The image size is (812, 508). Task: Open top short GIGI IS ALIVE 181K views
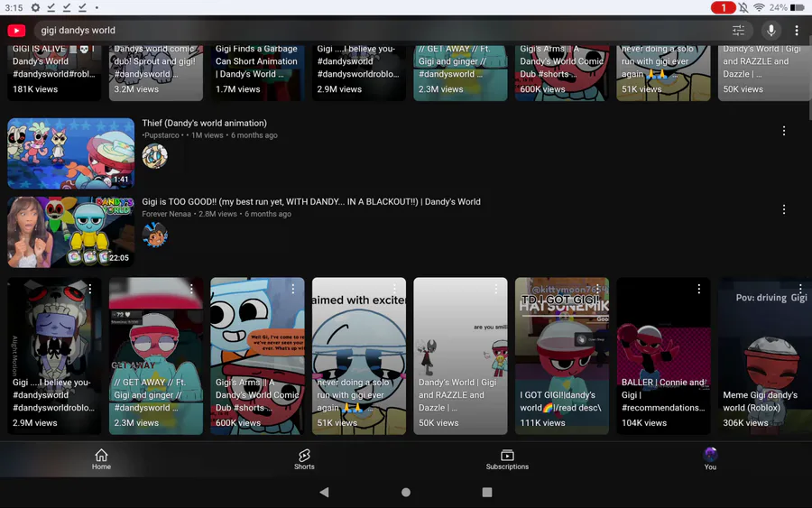[54, 72]
